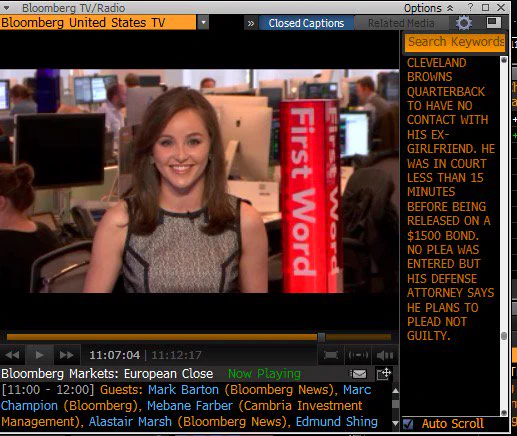Click the guest list scroll up arrow
This screenshot has width=517, height=436.
click(395, 391)
